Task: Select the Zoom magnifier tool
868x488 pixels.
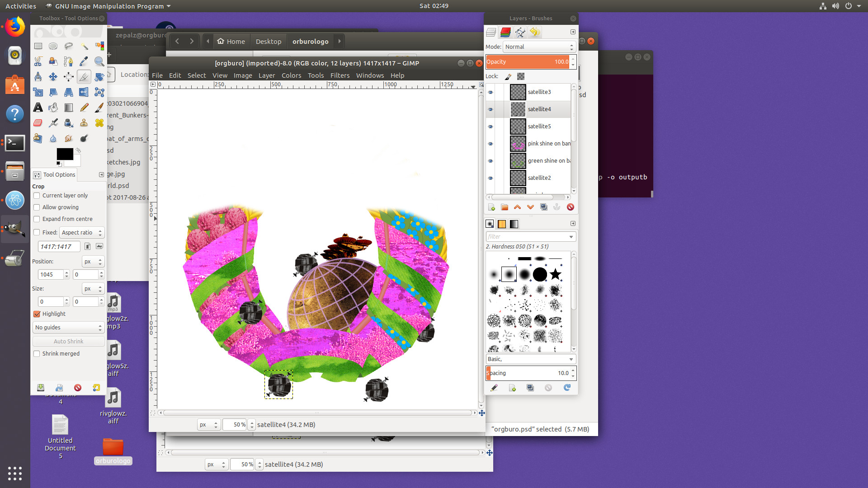Action: tap(99, 61)
